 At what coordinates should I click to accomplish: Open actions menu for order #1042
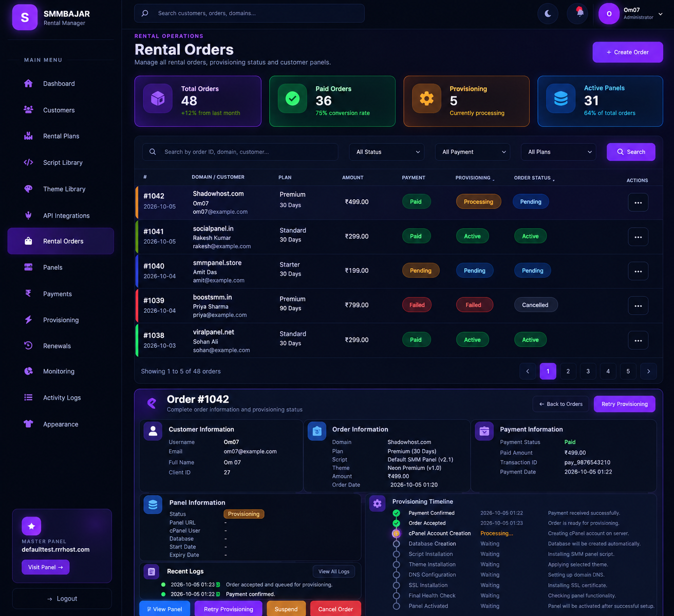(x=638, y=202)
